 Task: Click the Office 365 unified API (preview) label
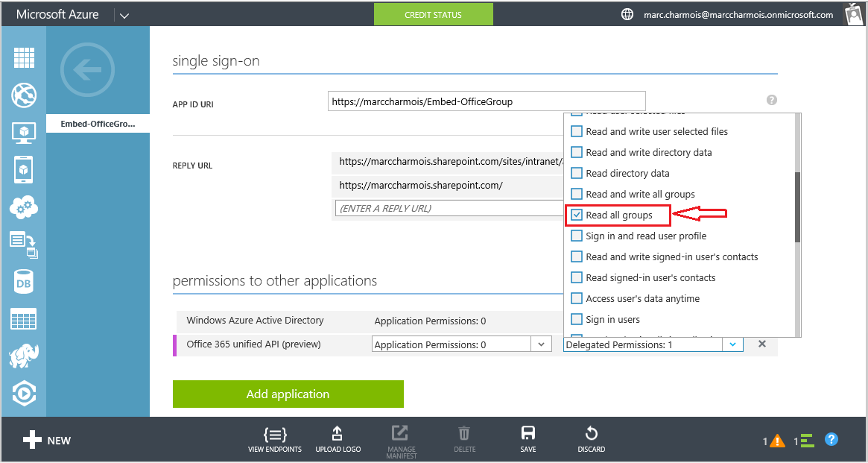pos(253,344)
